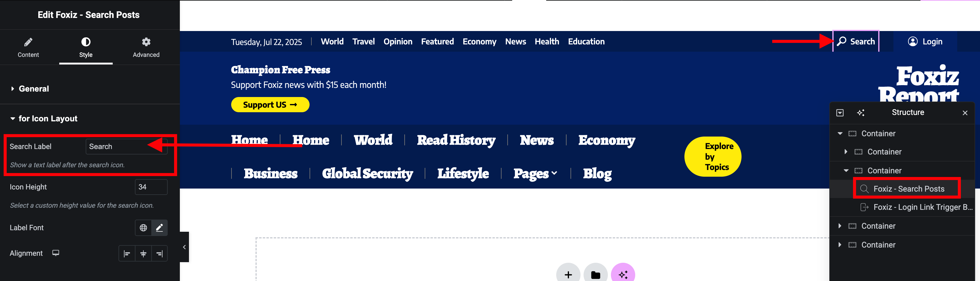Click Read History in main menu
980x281 pixels.
click(456, 140)
